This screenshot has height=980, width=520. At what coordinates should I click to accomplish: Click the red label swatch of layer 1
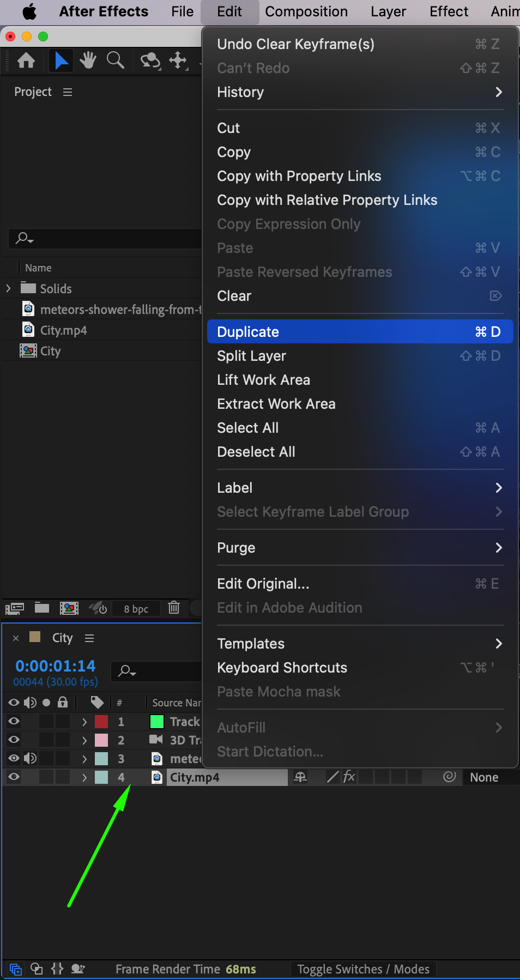coord(101,722)
